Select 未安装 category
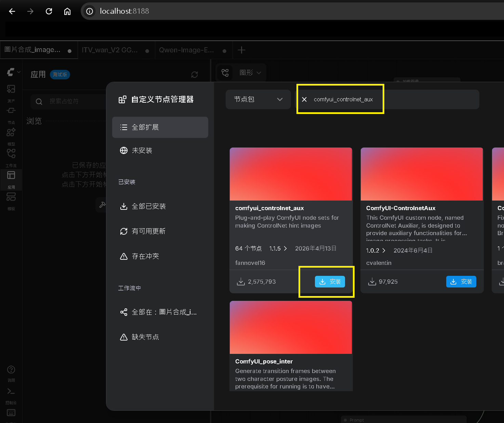504x423 pixels. [x=160, y=151]
